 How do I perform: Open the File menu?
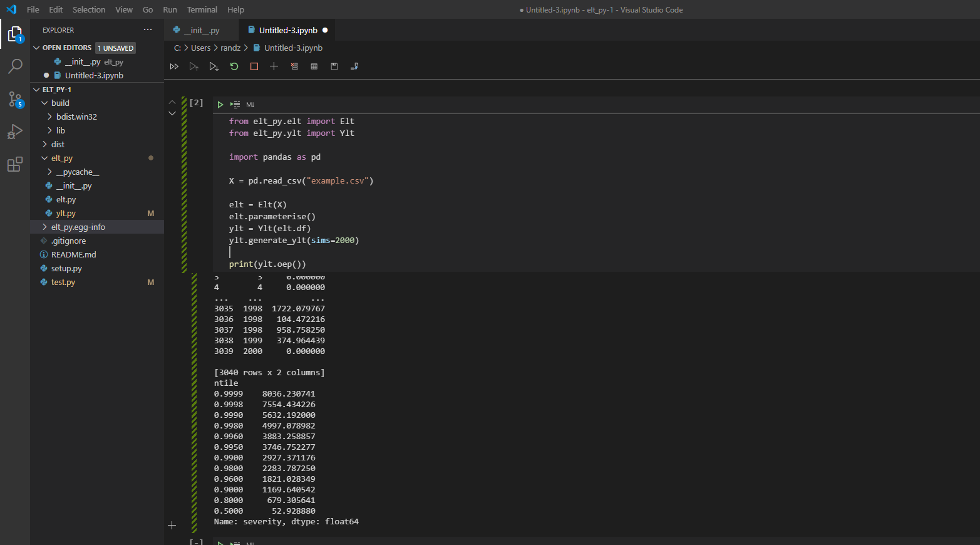pos(33,9)
